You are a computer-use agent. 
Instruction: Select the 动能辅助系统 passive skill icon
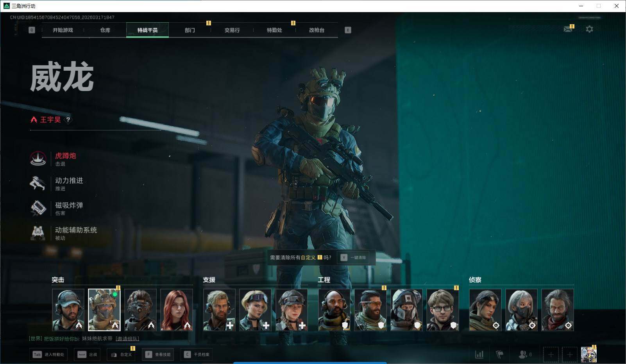(38, 233)
